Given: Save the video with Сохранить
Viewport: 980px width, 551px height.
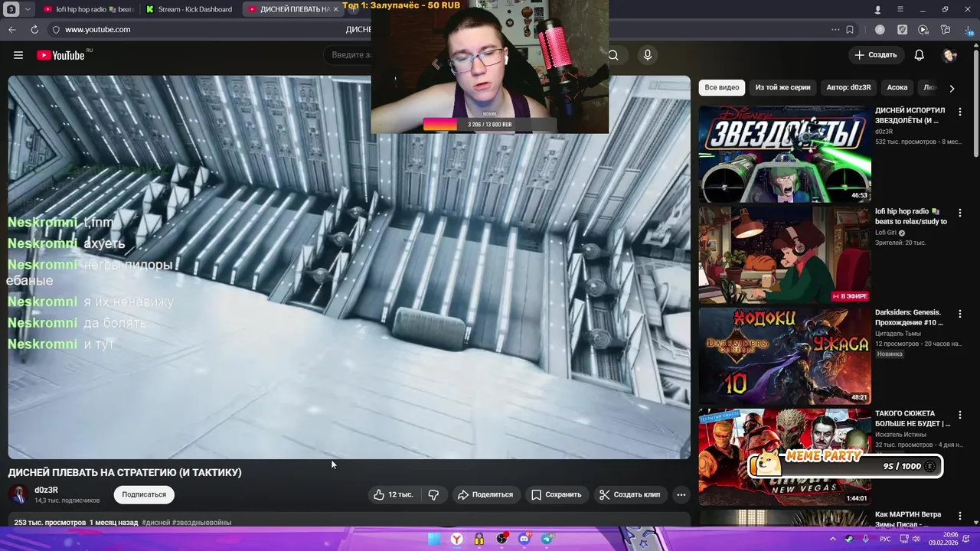Looking at the screenshot, I should coord(557,494).
